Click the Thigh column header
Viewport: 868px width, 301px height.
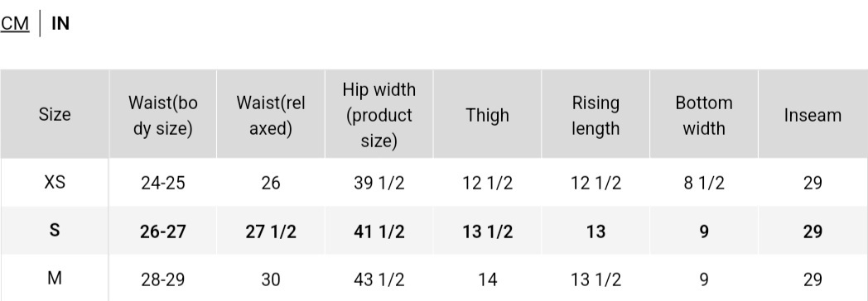coord(487,114)
